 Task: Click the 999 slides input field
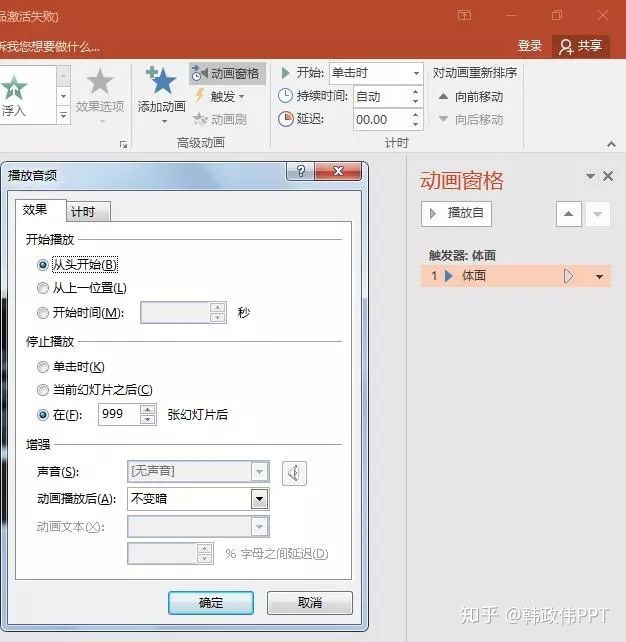[119, 414]
